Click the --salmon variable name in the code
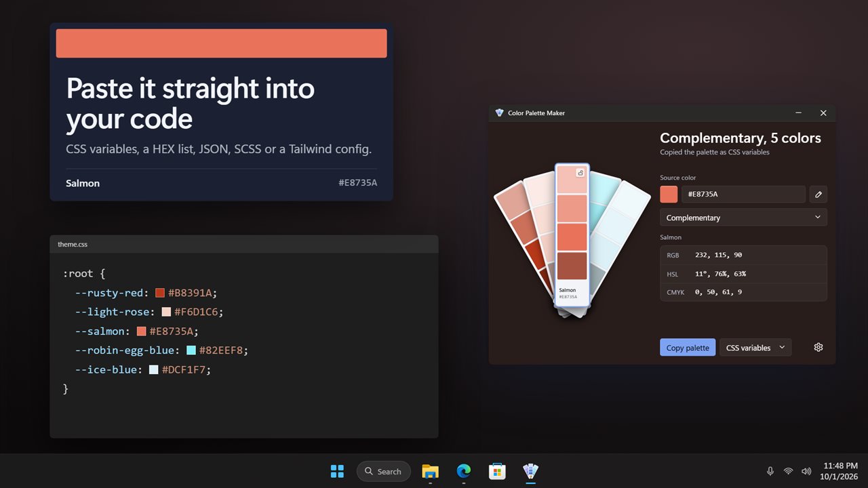The height and width of the screenshot is (488, 868). 100,331
